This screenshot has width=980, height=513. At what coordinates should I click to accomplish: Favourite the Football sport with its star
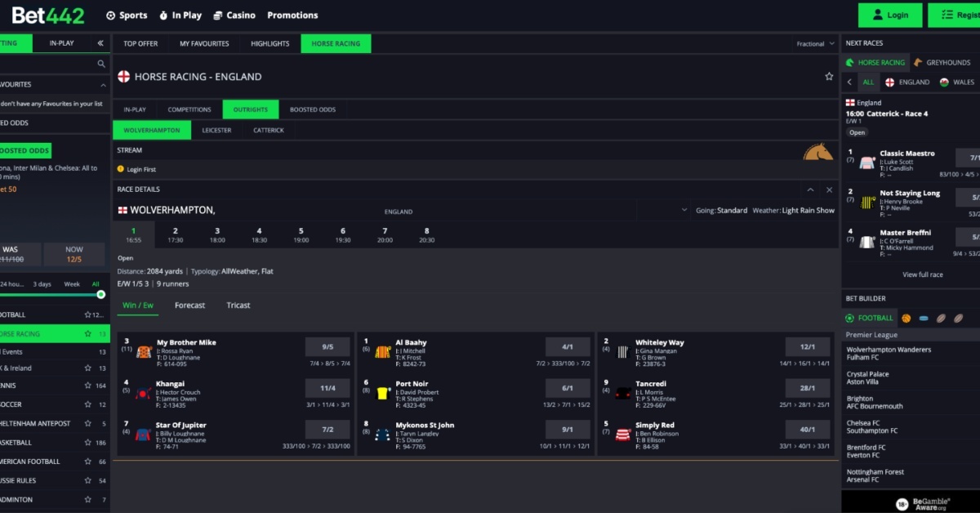87,314
